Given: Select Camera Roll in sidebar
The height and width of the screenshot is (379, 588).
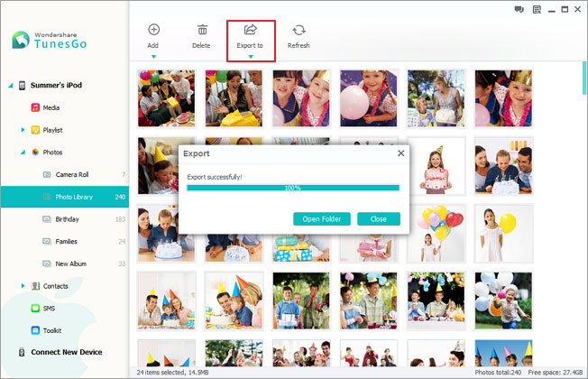Looking at the screenshot, I should click(x=72, y=174).
